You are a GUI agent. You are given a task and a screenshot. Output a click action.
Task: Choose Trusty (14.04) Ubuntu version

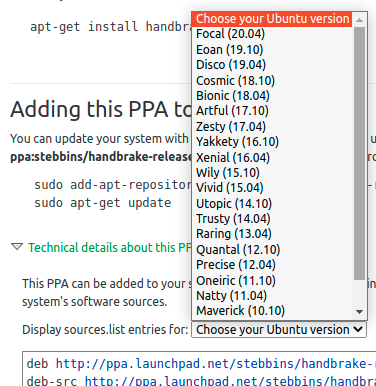click(272, 219)
